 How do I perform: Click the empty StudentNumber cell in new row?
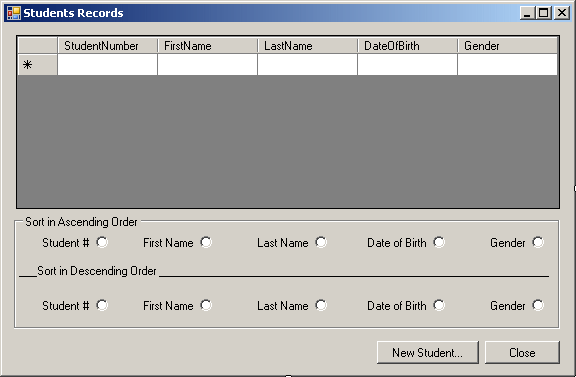click(x=107, y=65)
